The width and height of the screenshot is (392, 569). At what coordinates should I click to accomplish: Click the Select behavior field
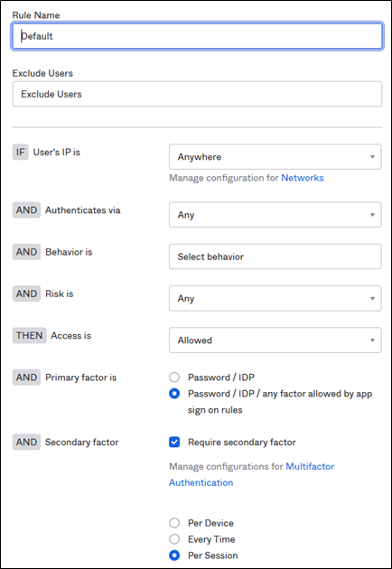click(x=275, y=257)
